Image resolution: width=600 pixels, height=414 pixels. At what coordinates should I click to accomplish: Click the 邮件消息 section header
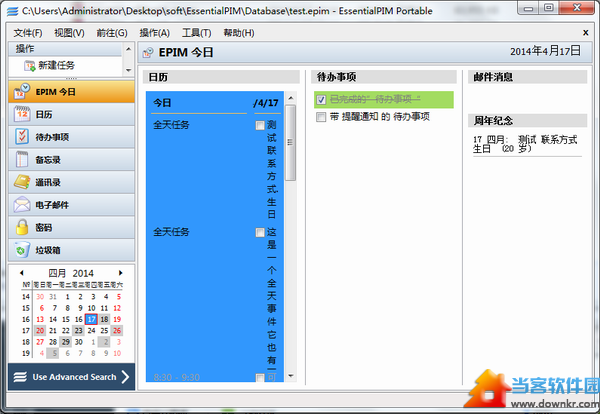tap(527, 77)
